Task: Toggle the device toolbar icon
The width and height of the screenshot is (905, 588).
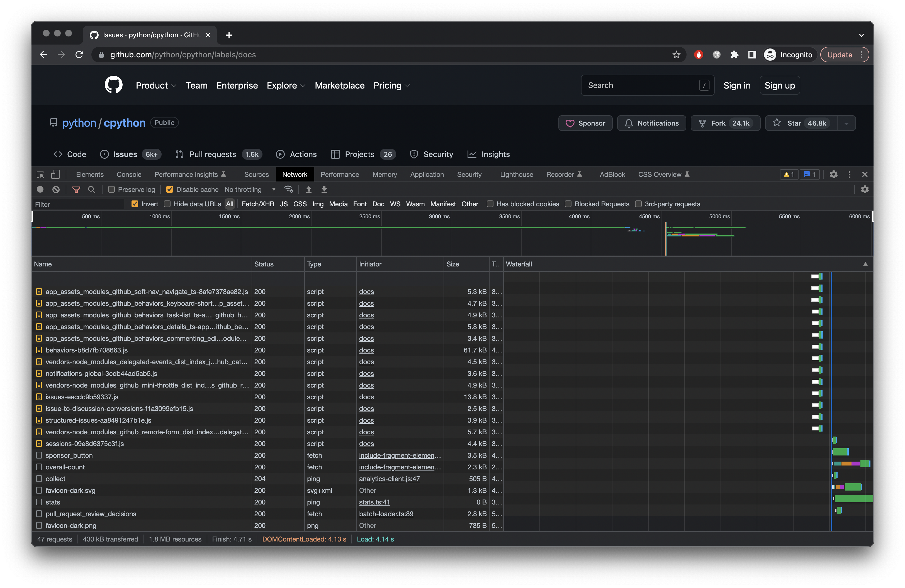Action: (55, 174)
